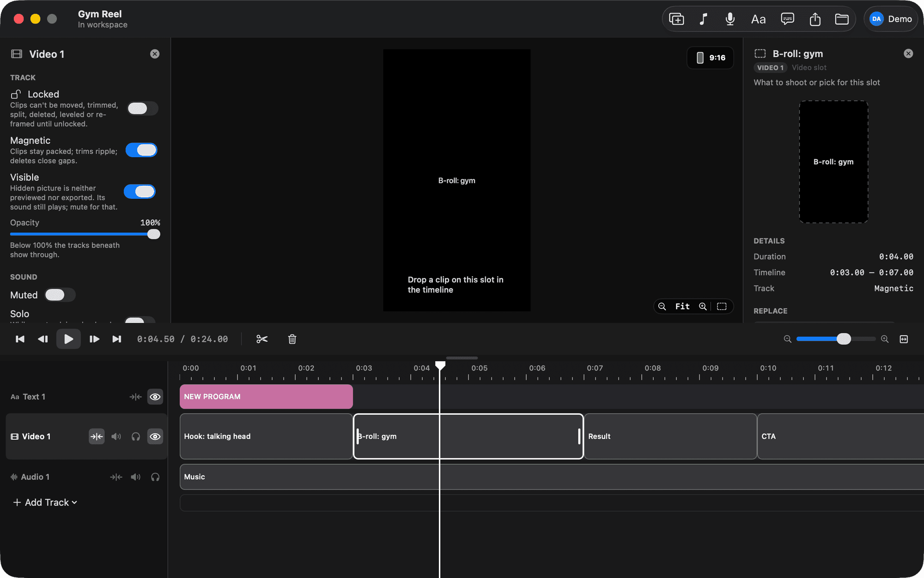Click the music note icon
Viewport: 924px width, 578px height.
703,19
